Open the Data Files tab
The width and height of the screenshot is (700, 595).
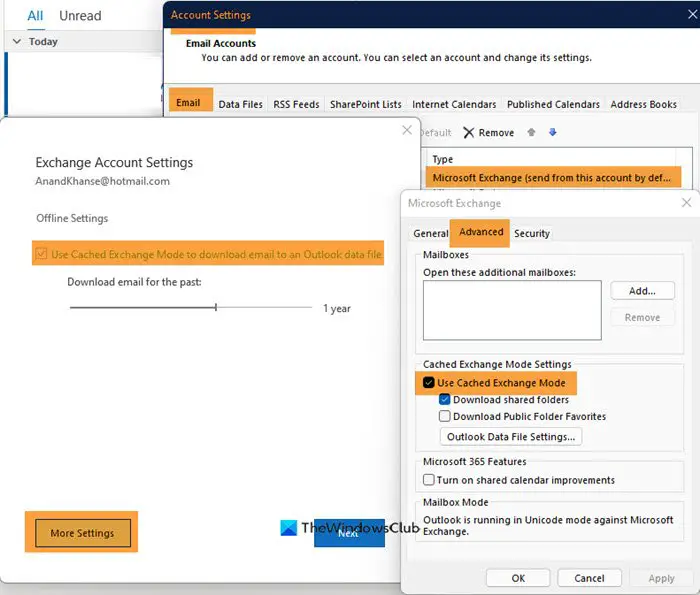[x=240, y=104]
